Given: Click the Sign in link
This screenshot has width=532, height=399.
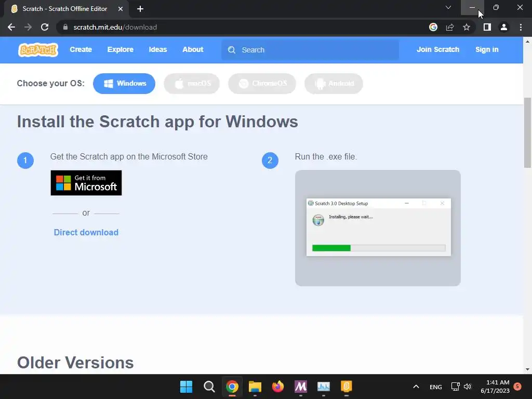Looking at the screenshot, I should pos(487,49).
